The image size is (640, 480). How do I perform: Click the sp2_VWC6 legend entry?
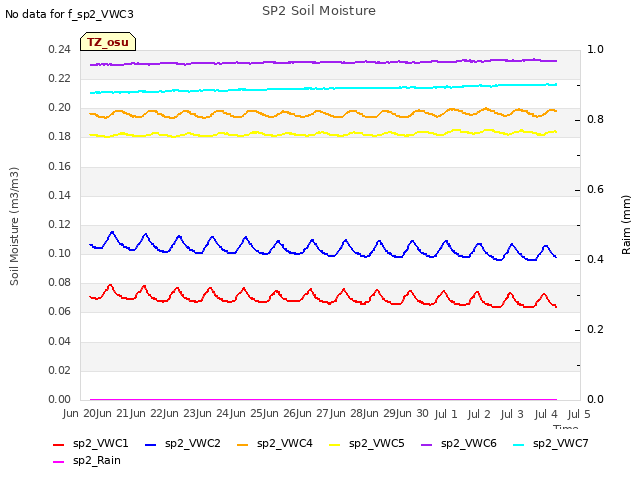459,443
